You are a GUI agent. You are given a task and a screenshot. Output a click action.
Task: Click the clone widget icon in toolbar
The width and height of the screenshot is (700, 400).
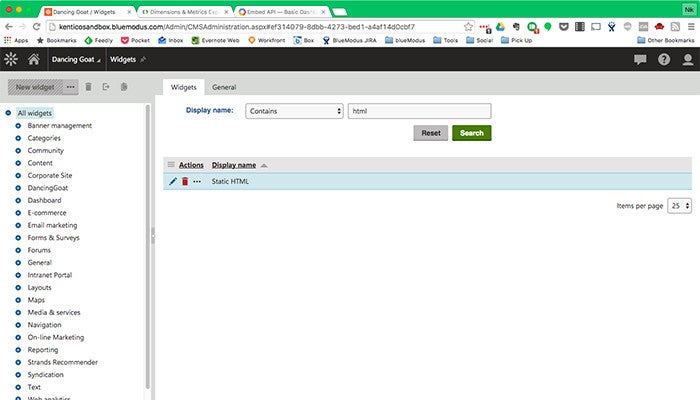pyautogui.click(x=124, y=87)
